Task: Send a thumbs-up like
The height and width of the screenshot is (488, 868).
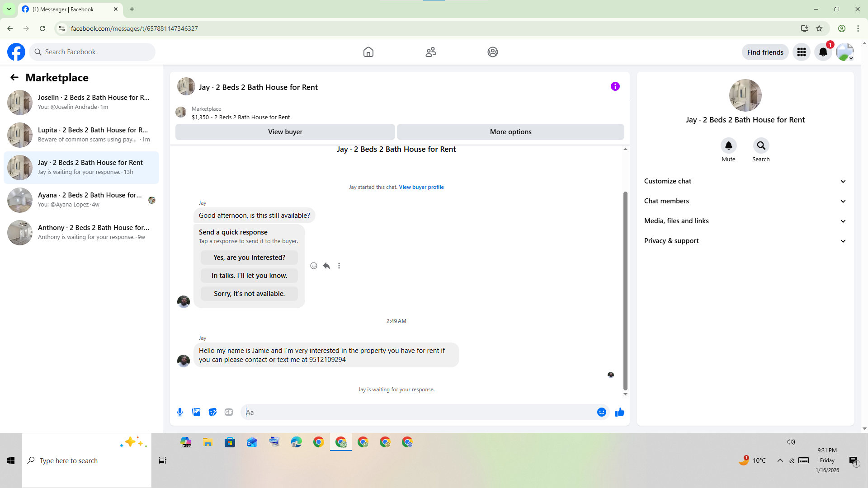Action: [619, 412]
